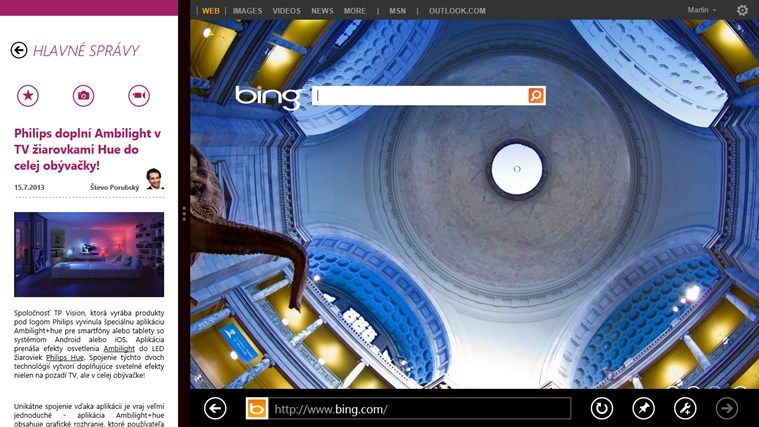Open Bing settings gear
Screen dimensions: 759x427
point(742,10)
